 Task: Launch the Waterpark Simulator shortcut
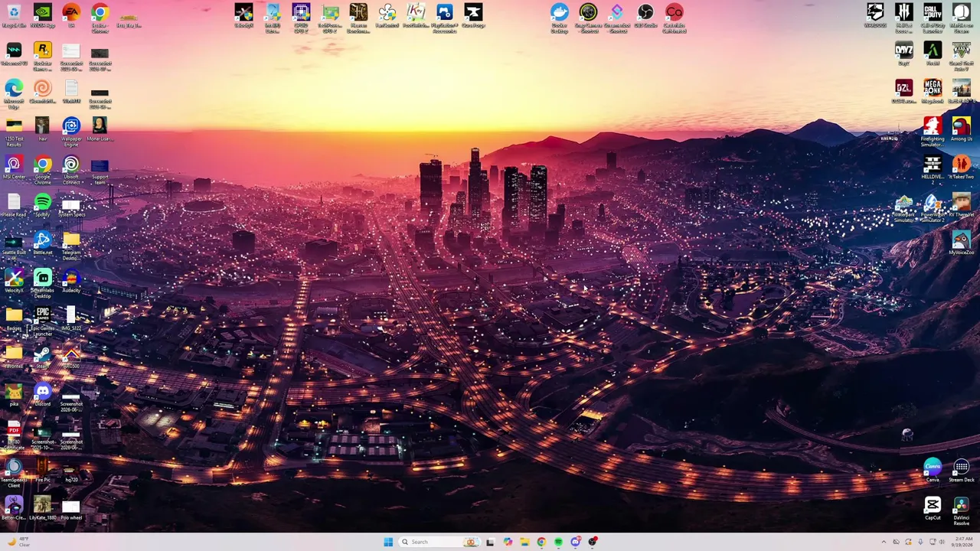coord(904,208)
